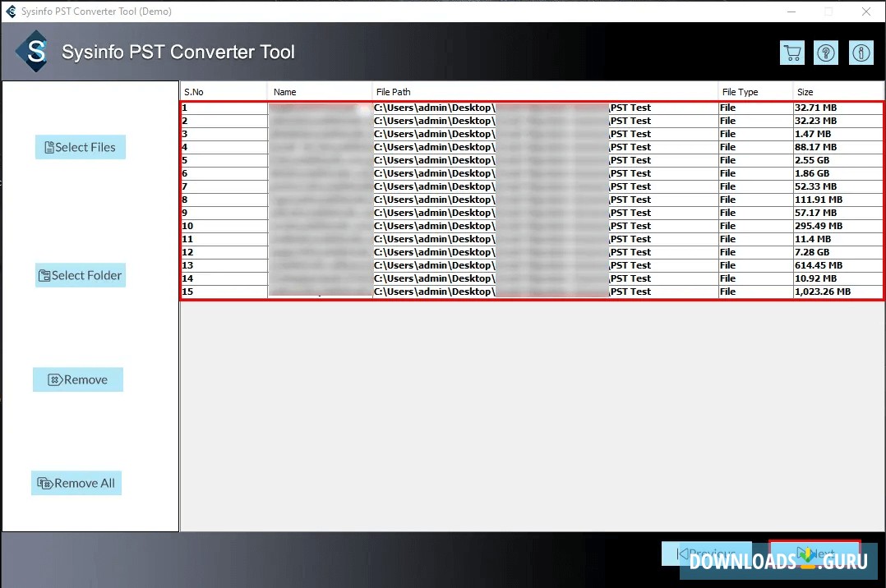Click the Next button to proceed
The image size is (886, 588).
(814, 554)
